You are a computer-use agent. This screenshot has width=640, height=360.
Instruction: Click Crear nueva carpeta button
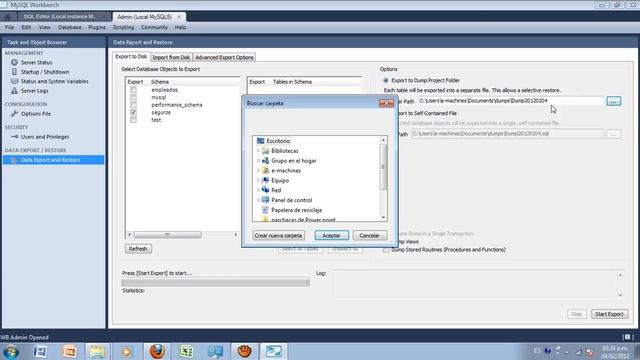[x=278, y=236]
